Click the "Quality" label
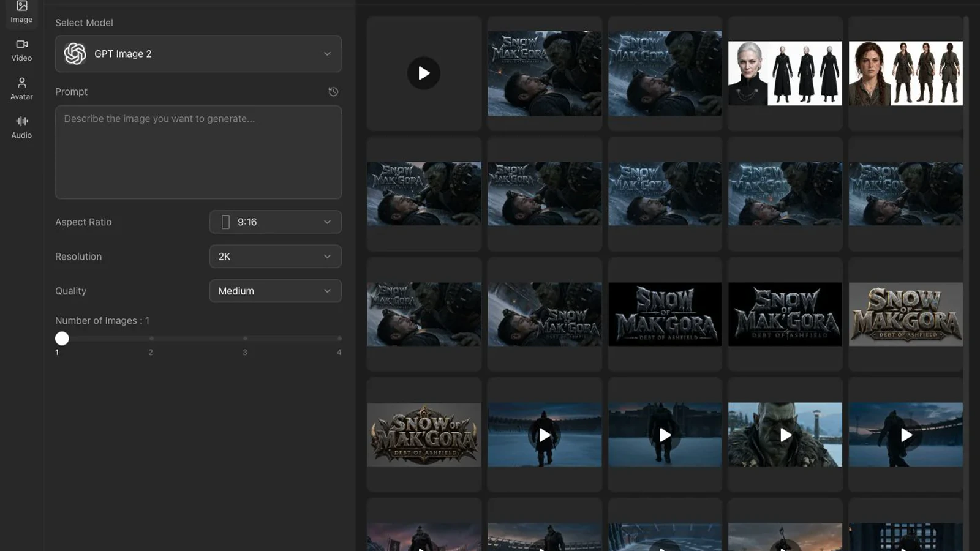Image resolution: width=980 pixels, height=551 pixels. coord(70,291)
